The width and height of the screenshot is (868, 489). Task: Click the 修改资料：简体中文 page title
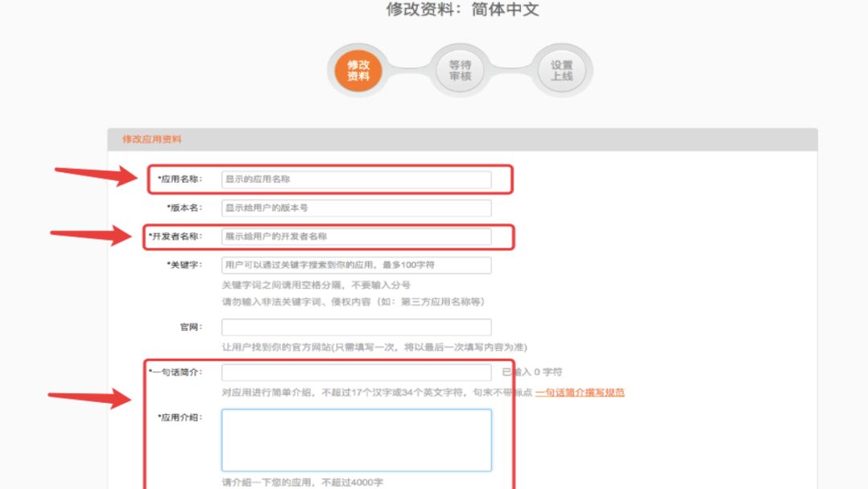pos(462,10)
